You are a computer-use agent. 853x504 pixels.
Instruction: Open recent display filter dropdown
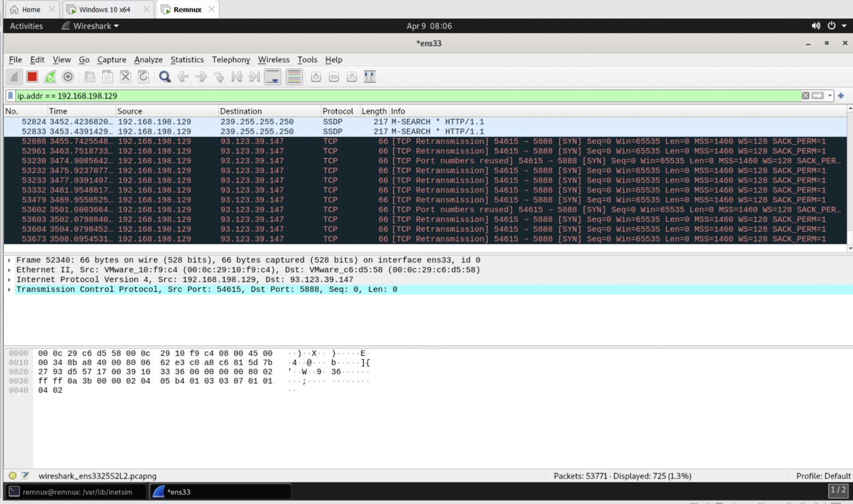click(x=830, y=96)
